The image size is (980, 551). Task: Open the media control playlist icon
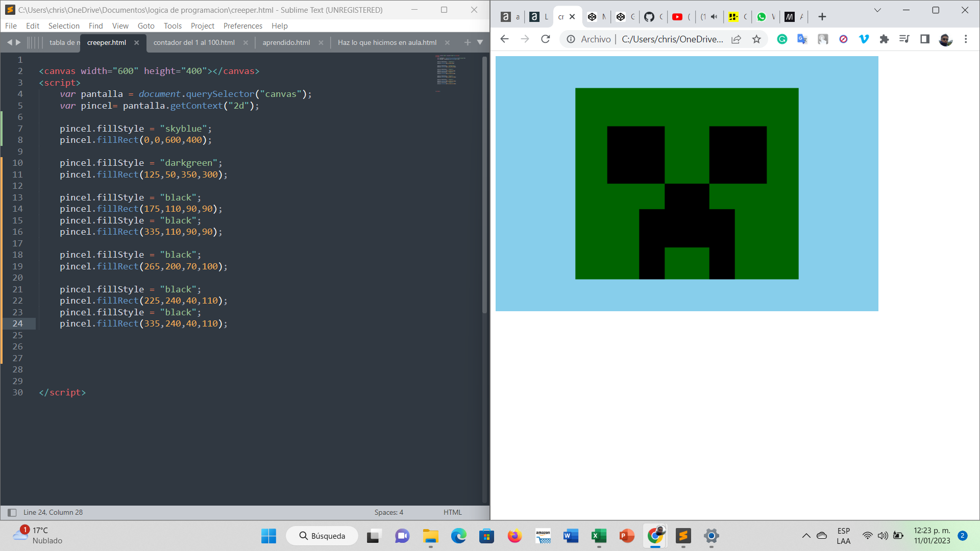[904, 39]
